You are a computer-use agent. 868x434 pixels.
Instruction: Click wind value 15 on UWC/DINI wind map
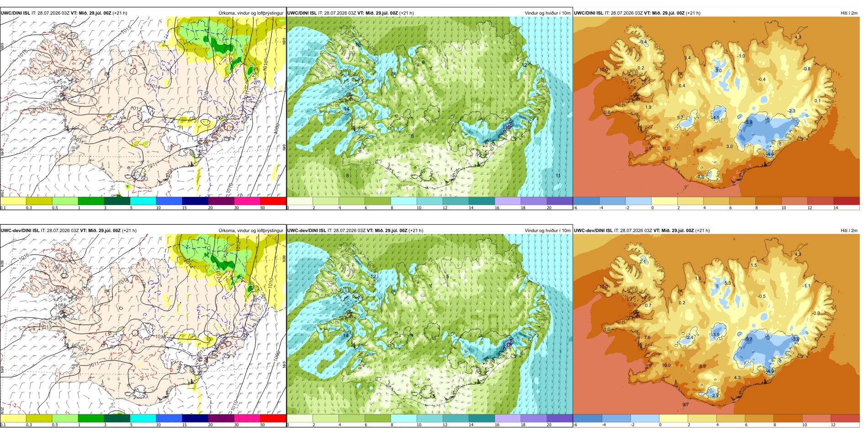(x=359, y=45)
